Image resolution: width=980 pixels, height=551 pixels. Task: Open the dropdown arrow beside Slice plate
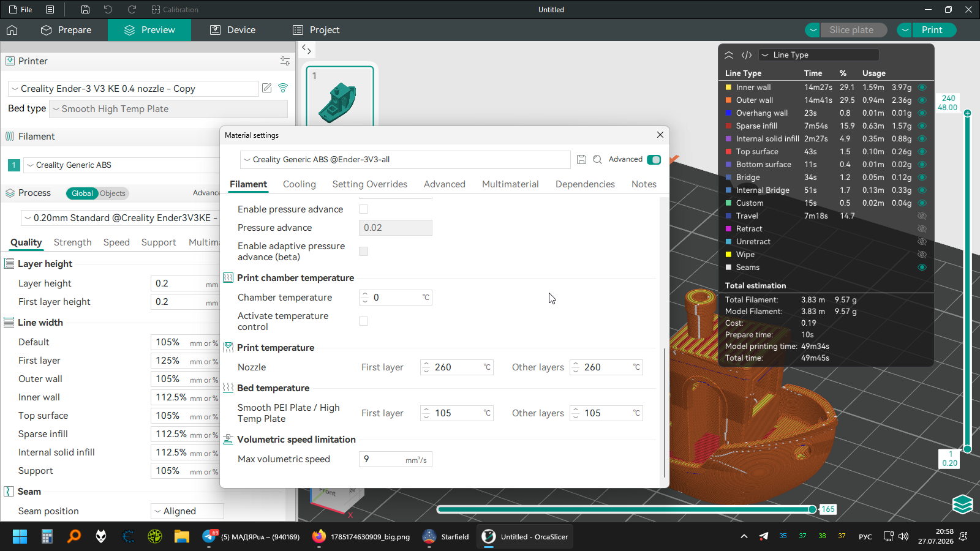coord(813,30)
